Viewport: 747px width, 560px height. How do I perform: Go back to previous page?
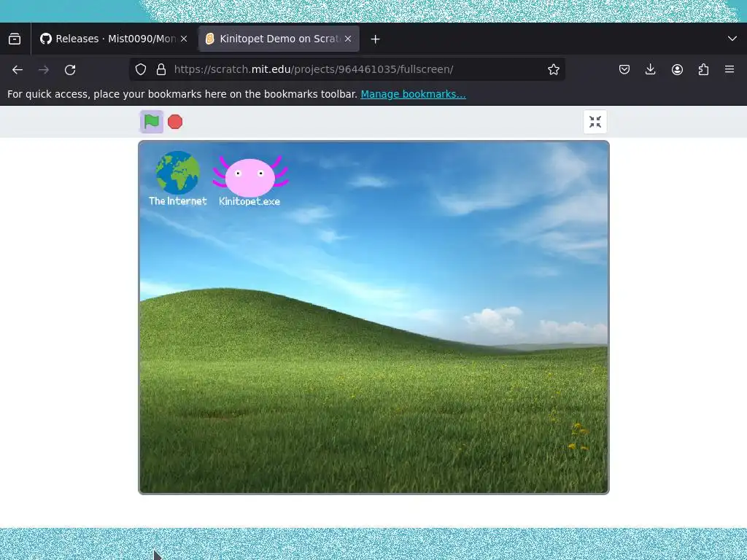pos(18,69)
